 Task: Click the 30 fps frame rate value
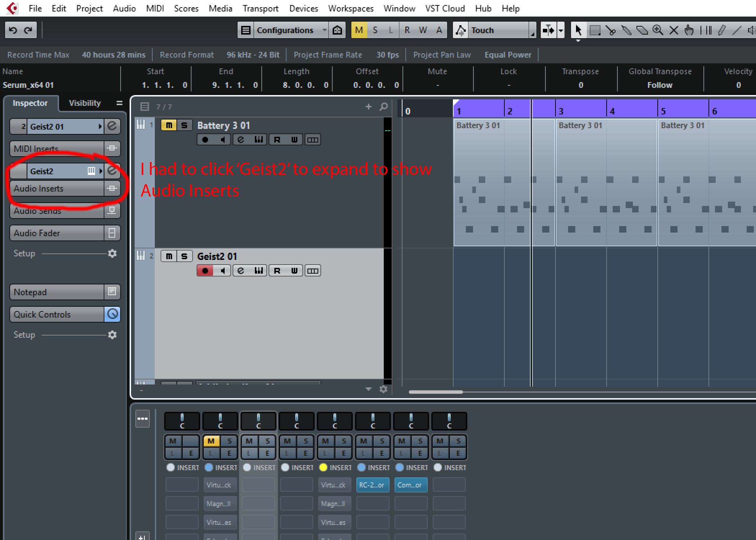pyautogui.click(x=388, y=55)
